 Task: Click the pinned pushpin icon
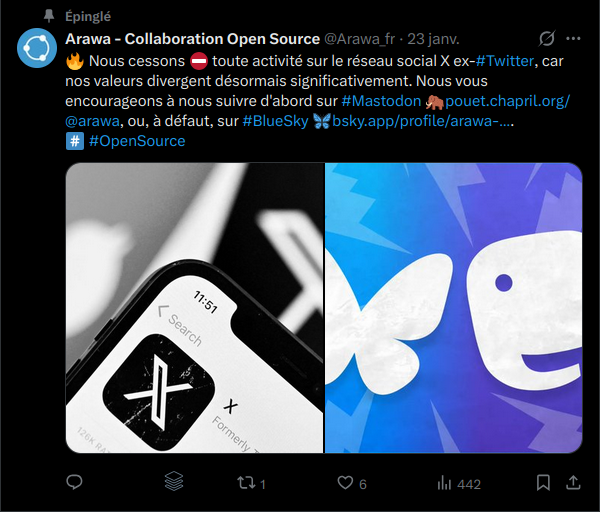(x=49, y=17)
